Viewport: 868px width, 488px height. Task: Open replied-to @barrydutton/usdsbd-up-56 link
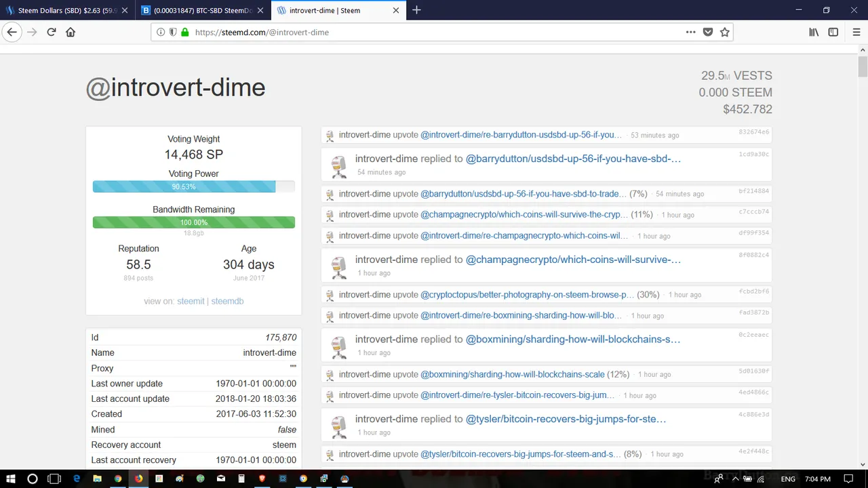point(573,159)
